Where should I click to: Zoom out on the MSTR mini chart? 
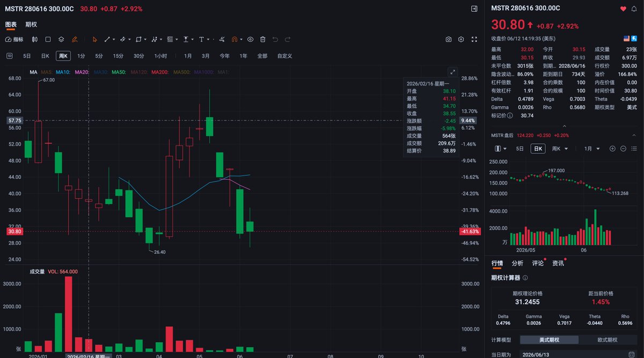[x=623, y=149]
